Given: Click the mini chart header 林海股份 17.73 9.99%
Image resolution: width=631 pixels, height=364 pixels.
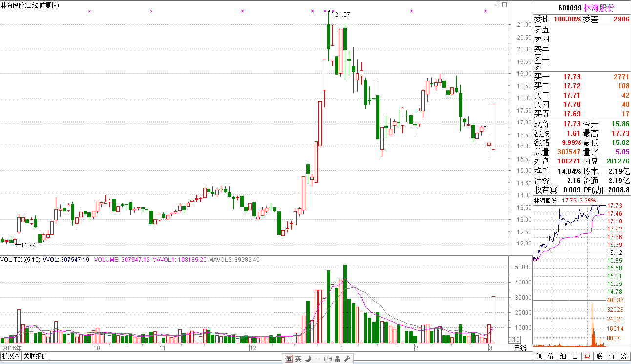Looking at the screenshot, I should point(565,201).
